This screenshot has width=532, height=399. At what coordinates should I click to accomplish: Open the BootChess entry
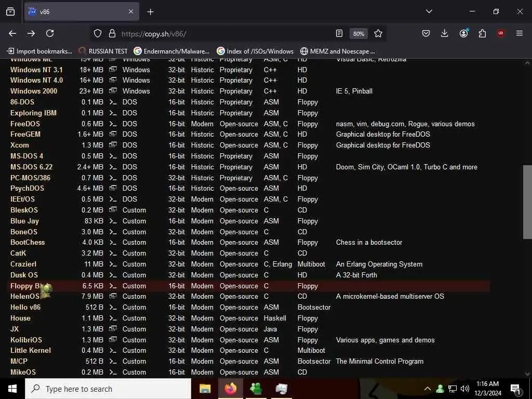[28, 242]
